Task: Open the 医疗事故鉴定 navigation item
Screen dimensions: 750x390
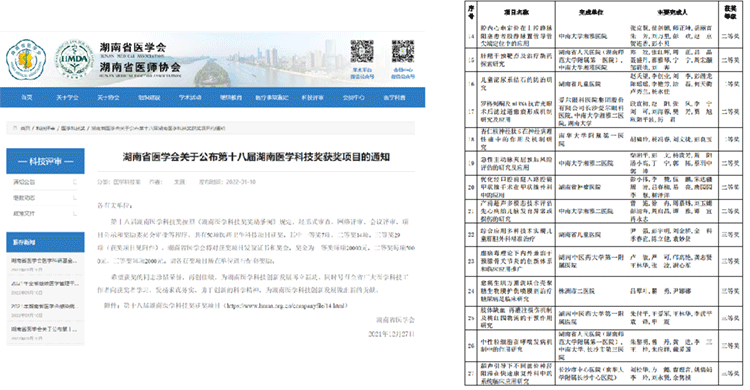Action: [x=272, y=98]
